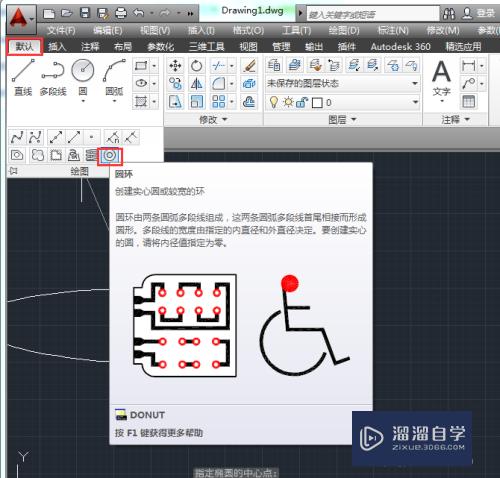Select the 直线 Line tool

(x=23, y=77)
